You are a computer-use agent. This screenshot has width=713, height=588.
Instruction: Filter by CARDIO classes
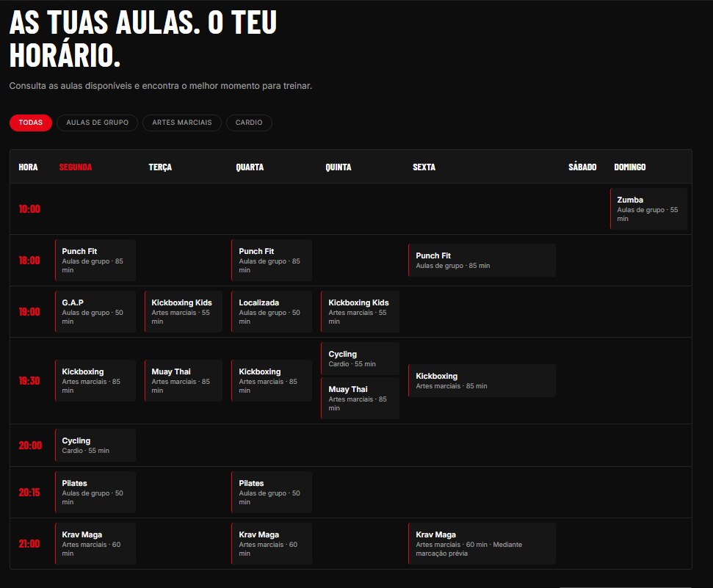click(249, 123)
